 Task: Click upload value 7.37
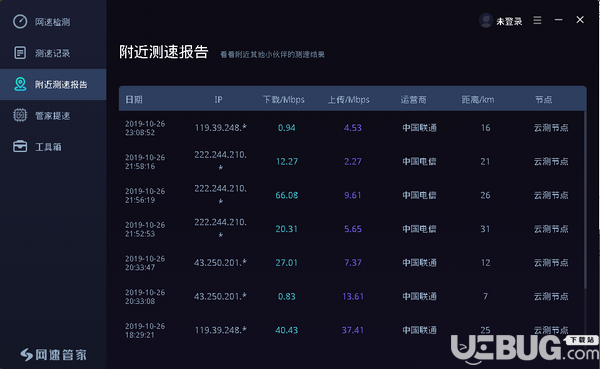click(352, 263)
